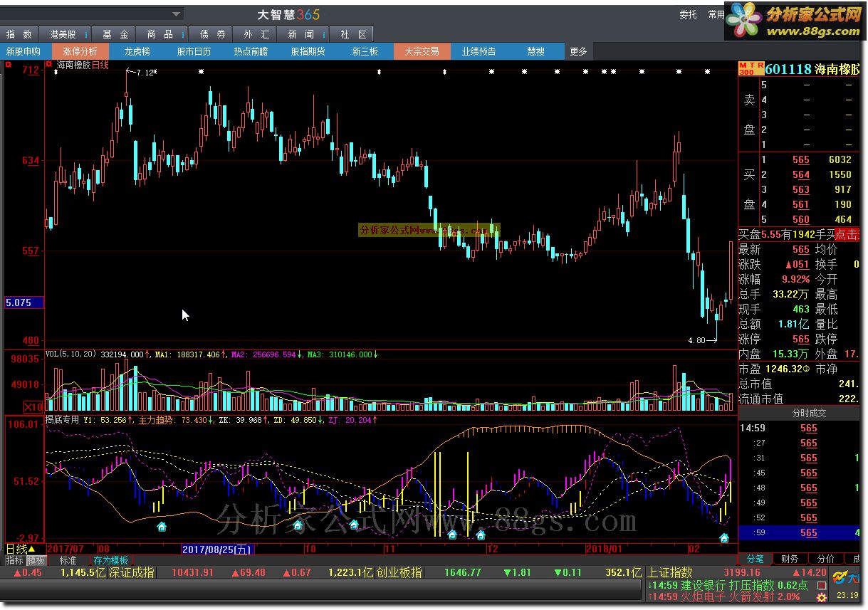This screenshot has height=610, width=868.
Task: Open the search box dropdown arrow
Action: coord(177,14)
